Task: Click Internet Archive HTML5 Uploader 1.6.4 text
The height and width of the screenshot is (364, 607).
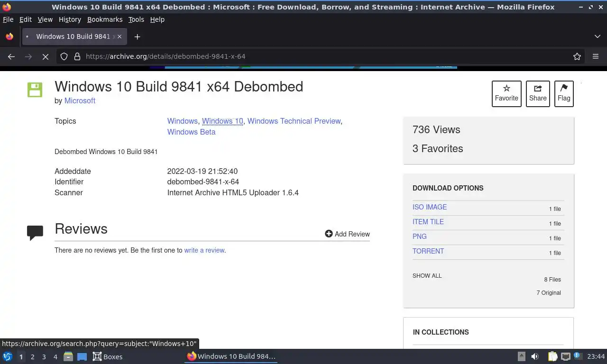Action: pos(233,192)
